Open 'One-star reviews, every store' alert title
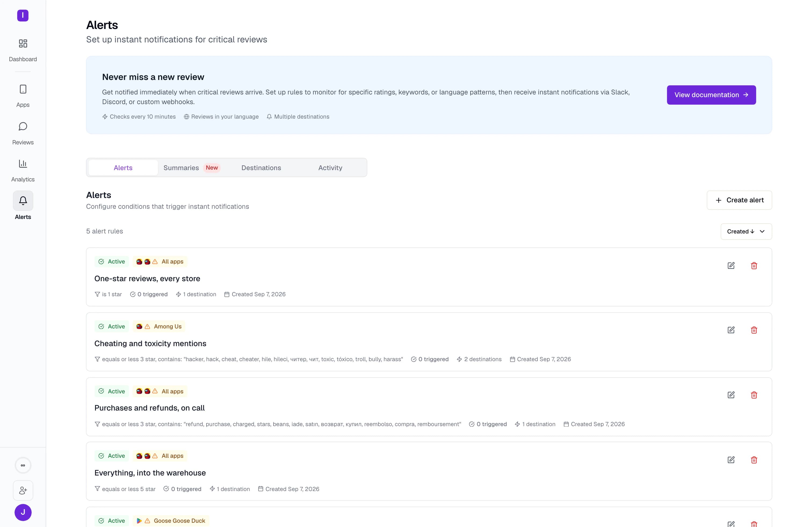This screenshot has width=812, height=527. 147,279
